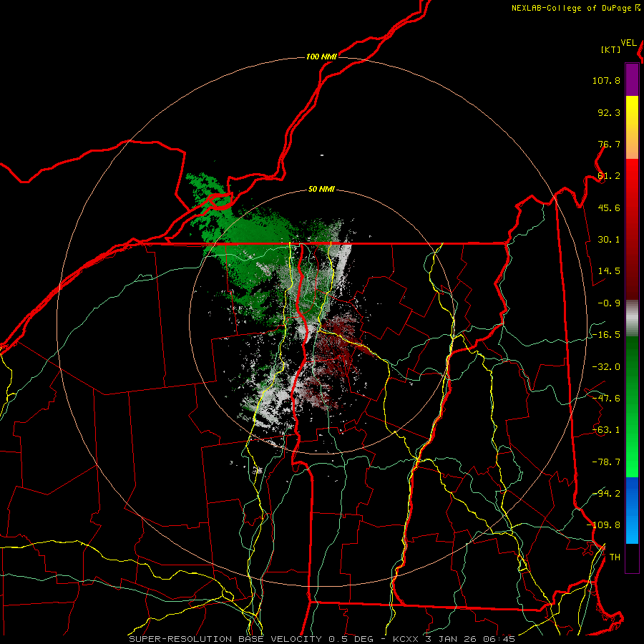
Task: Click the TH threshold label
Action: click(615, 557)
